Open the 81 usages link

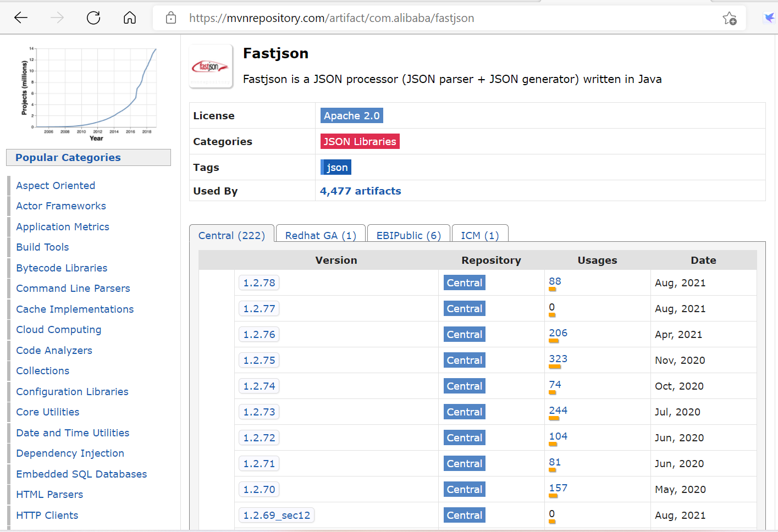555,462
